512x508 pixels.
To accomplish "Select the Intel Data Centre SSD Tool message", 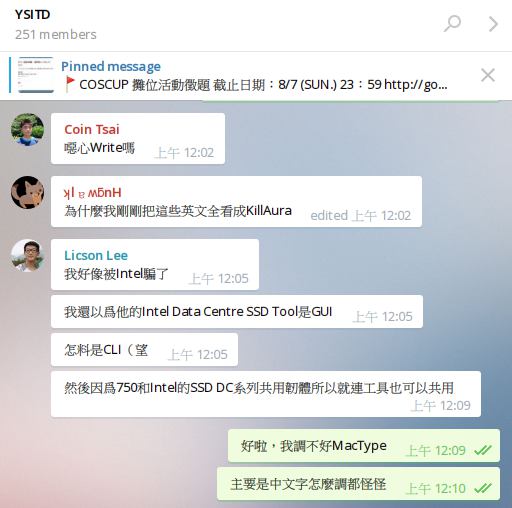I will click(x=237, y=312).
